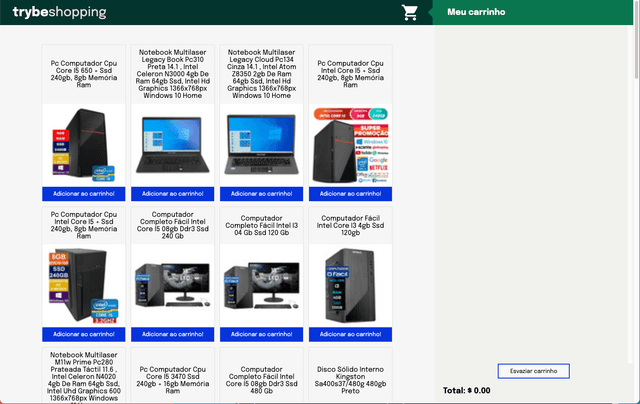Click the 'Meu carrinho' panel heading
The width and height of the screenshot is (640, 404).
(x=476, y=12)
